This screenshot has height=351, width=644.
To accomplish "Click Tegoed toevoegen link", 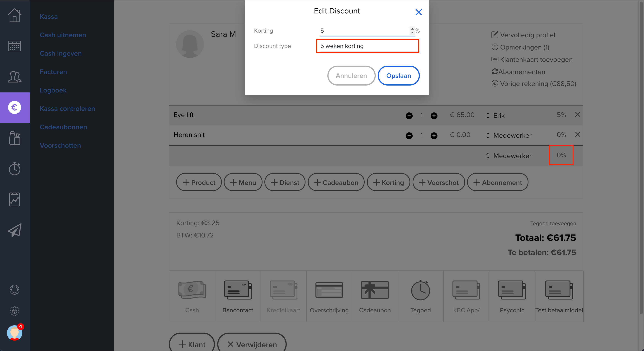I will 553,223.
